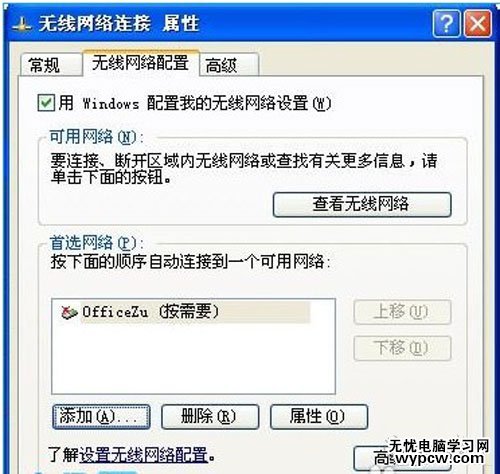The height and width of the screenshot is (474, 500).
Task: Select the 无线网络配置 tab
Action: [x=141, y=63]
